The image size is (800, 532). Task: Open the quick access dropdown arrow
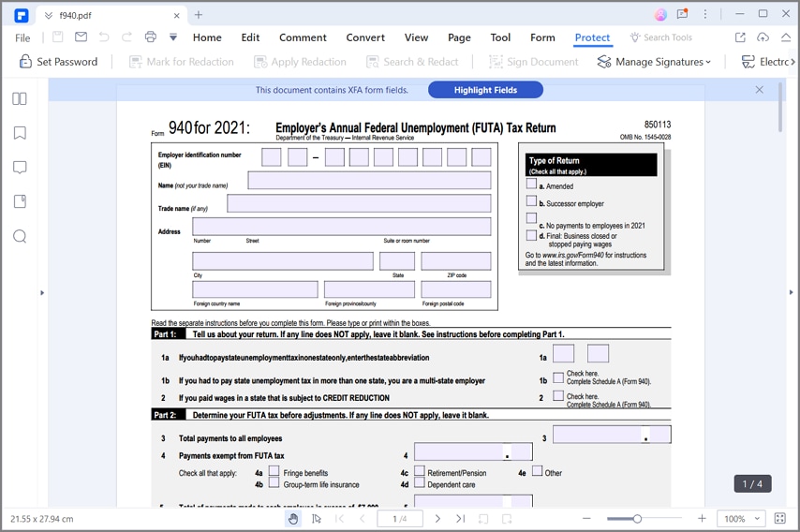(x=173, y=37)
